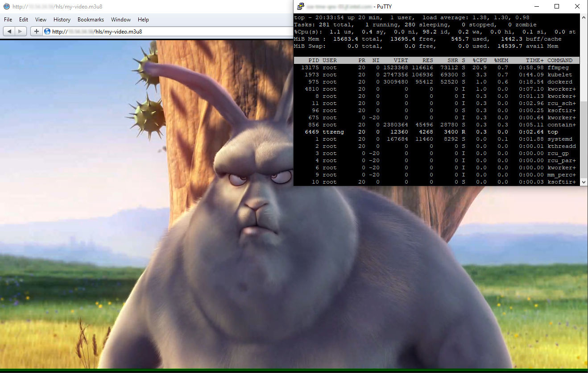Click the "TIME+" column header in top
Screen dimensions: 588x373
tap(535, 60)
